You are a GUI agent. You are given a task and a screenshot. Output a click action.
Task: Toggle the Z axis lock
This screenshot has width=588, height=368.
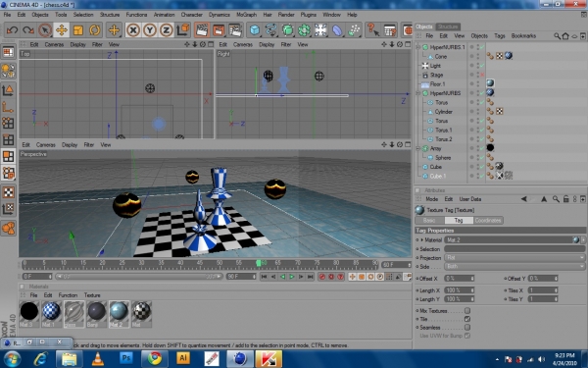pyautogui.click(x=166, y=30)
